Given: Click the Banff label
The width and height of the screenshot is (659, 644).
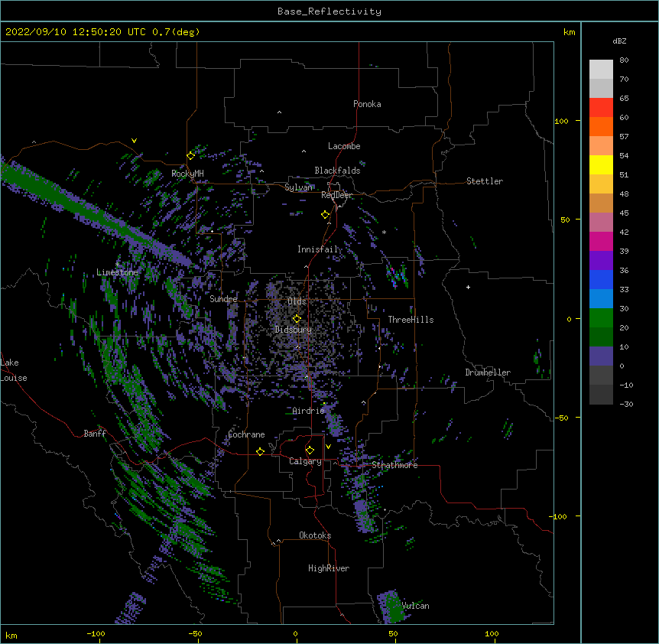Looking at the screenshot, I should point(95,434).
